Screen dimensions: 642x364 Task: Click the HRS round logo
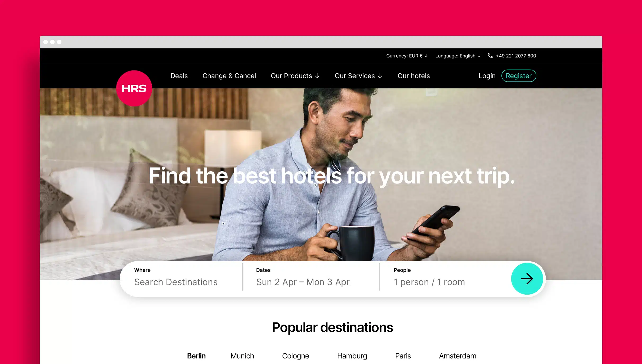point(134,88)
